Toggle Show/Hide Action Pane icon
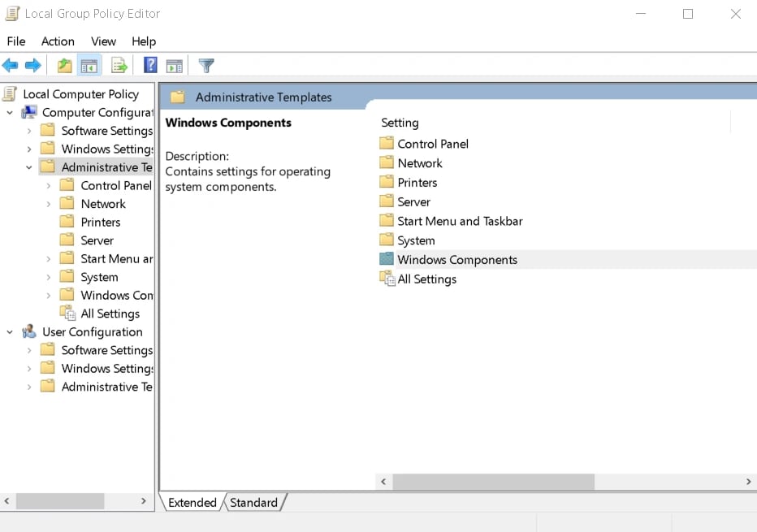Viewport: 757px width, 532px height. pyautogui.click(x=175, y=66)
